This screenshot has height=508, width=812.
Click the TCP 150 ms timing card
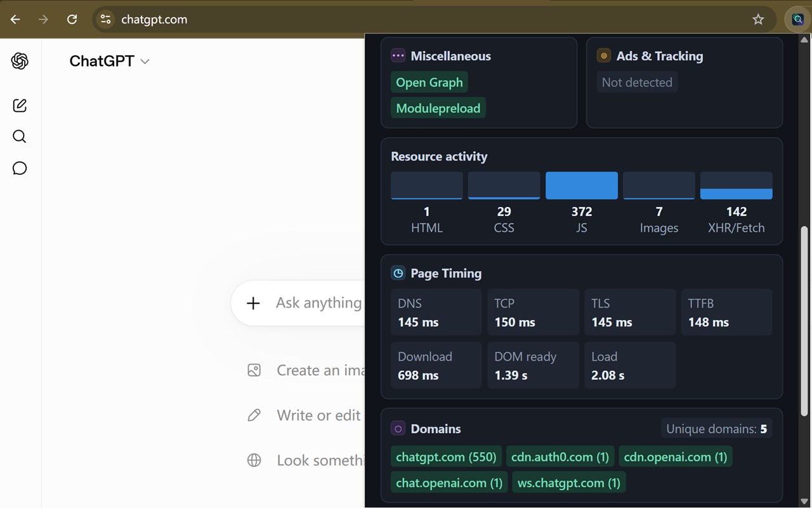coord(533,312)
